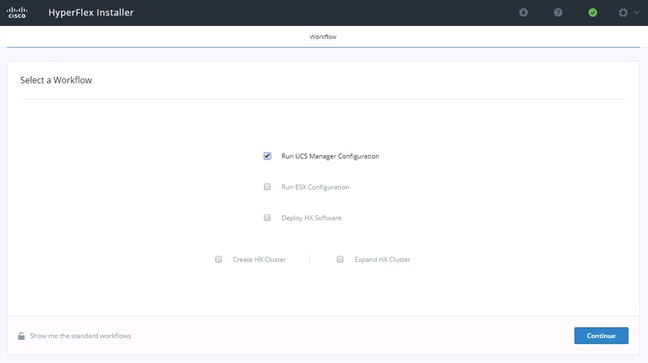Click the 'Expand HX Cluster' label text
648x363 pixels.
[382, 260]
